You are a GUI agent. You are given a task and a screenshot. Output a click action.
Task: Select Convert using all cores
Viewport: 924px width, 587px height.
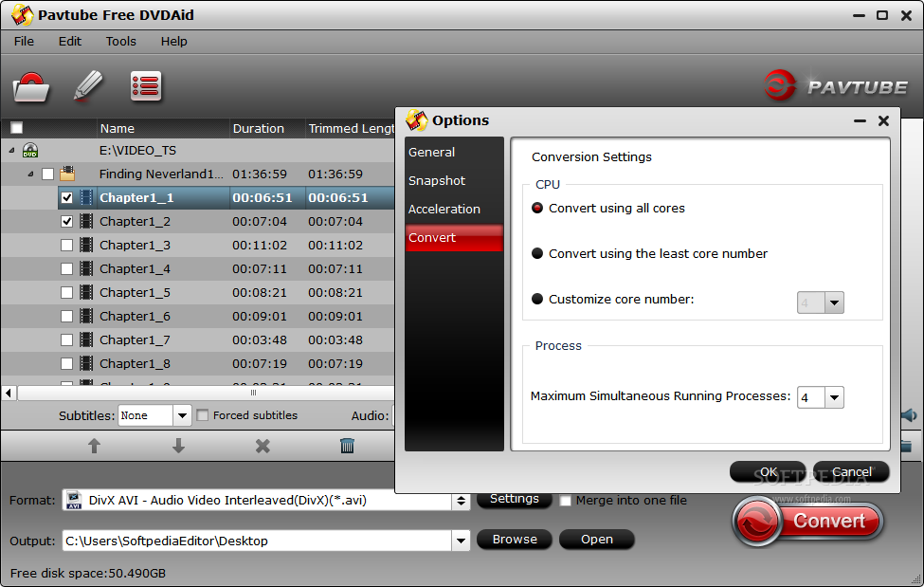coord(536,208)
